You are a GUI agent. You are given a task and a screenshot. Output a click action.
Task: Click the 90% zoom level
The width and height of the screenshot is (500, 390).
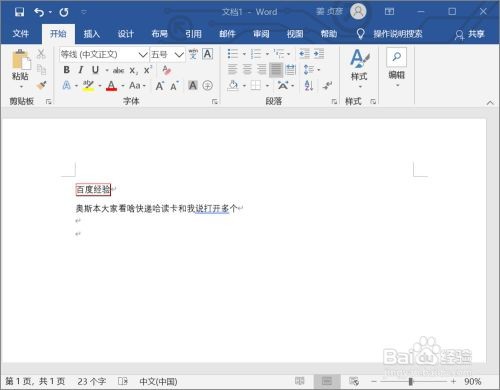473,381
